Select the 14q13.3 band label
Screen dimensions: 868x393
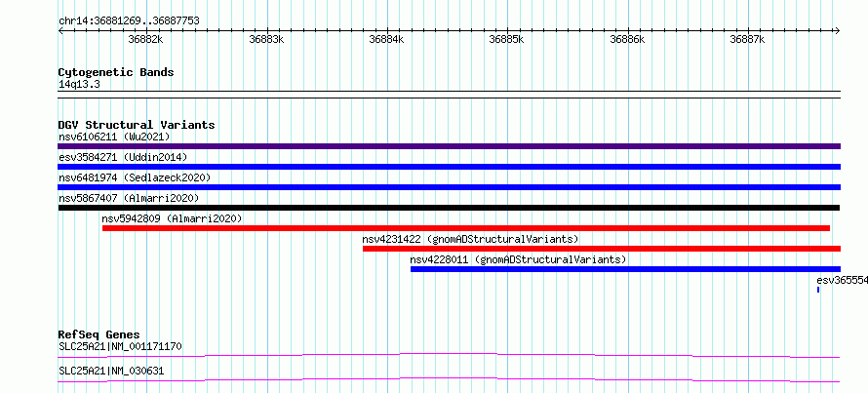(x=79, y=85)
